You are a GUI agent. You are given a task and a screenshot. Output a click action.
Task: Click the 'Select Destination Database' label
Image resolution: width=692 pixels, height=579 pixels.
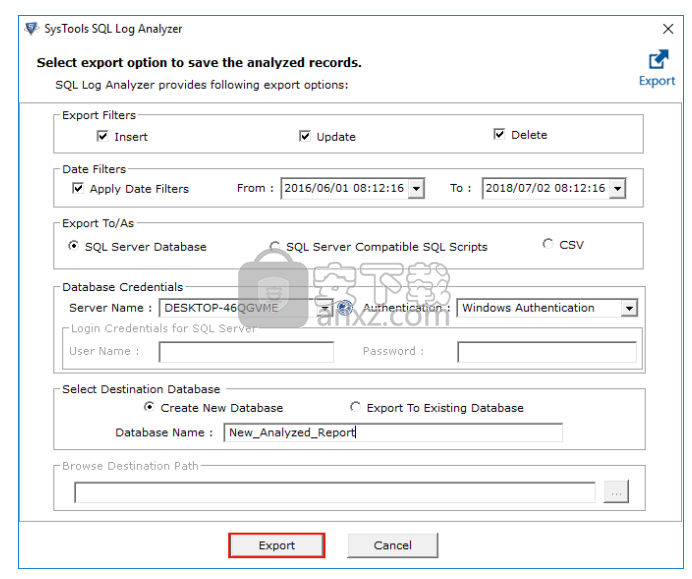point(141,389)
